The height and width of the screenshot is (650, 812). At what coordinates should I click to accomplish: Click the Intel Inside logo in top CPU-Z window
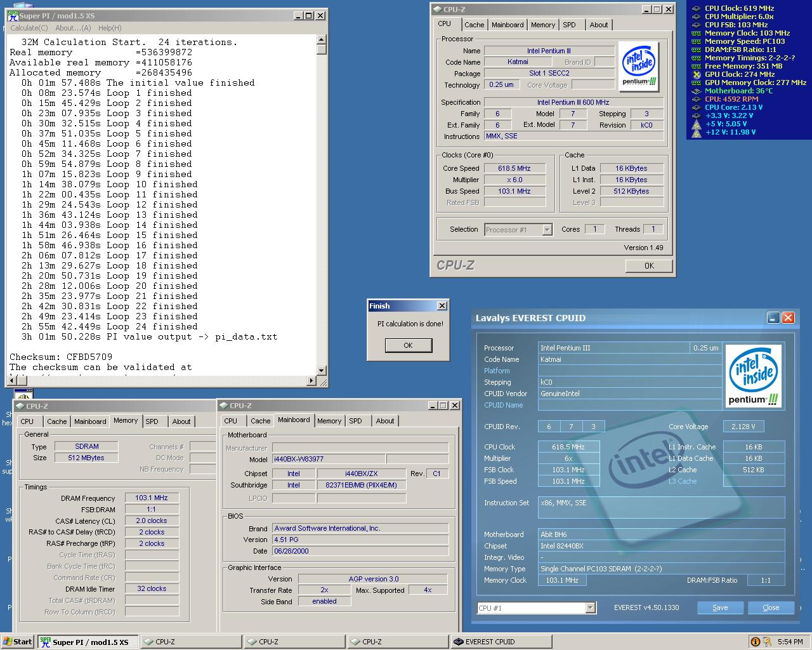639,67
